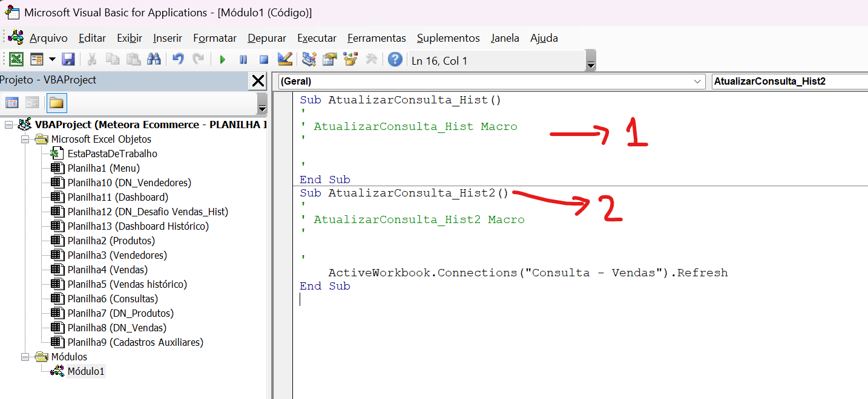Select Planilha8 (DN_Vendas)
This screenshot has height=399, width=868.
[x=117, y=328]
